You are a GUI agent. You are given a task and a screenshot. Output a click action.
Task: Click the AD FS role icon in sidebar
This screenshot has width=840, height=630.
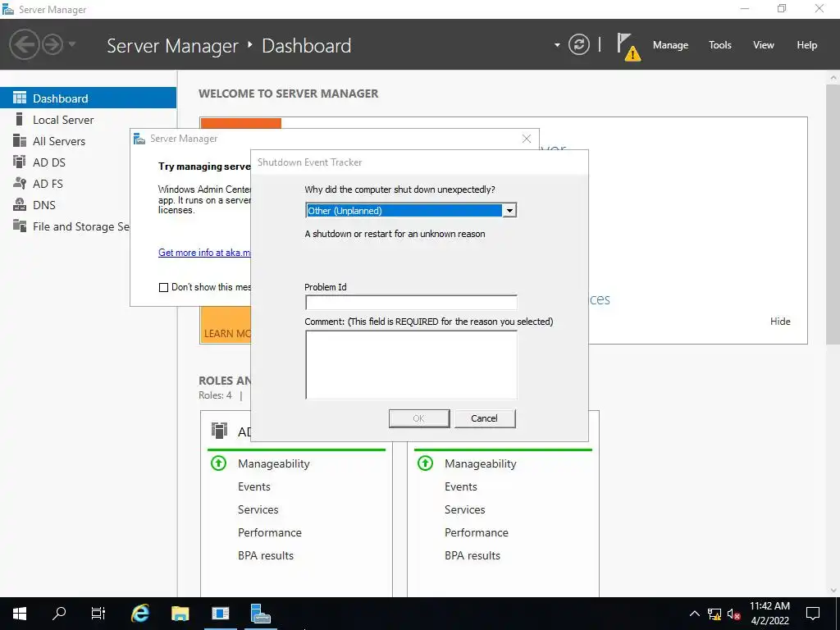click(20, 183)
